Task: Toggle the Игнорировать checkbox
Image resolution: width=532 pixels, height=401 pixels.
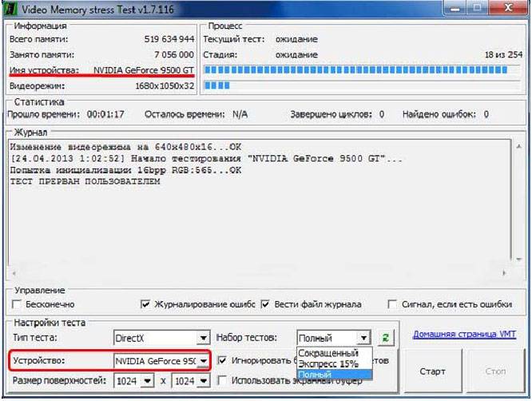Action: point(223,361)
